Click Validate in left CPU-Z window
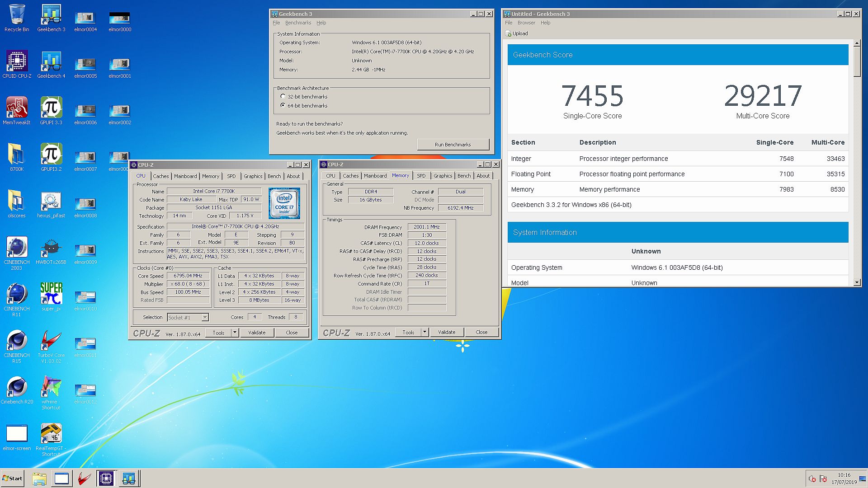868x488 pixels. pyautogui.click(x=257, y=333)
